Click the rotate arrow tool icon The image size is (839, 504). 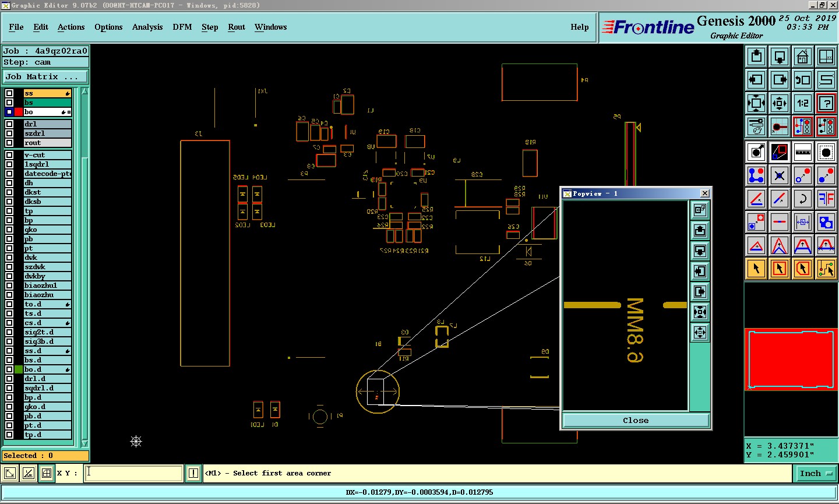[803, 199]
